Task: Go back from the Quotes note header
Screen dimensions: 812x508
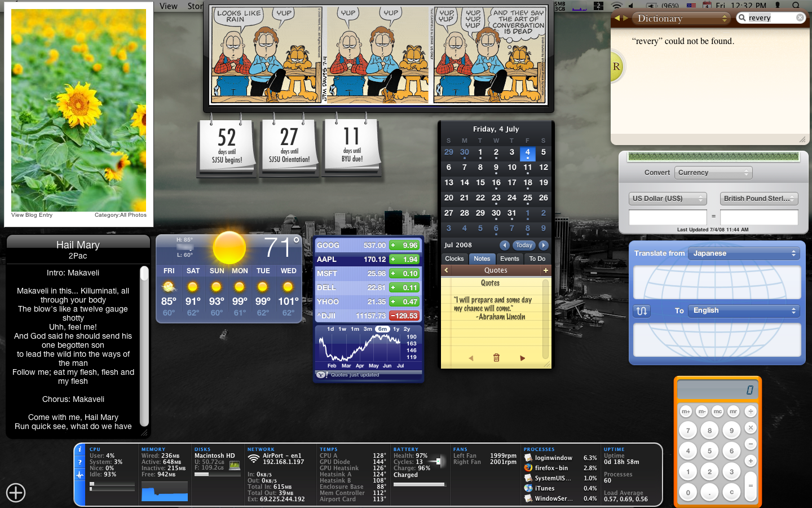Action: coord(447,270)
